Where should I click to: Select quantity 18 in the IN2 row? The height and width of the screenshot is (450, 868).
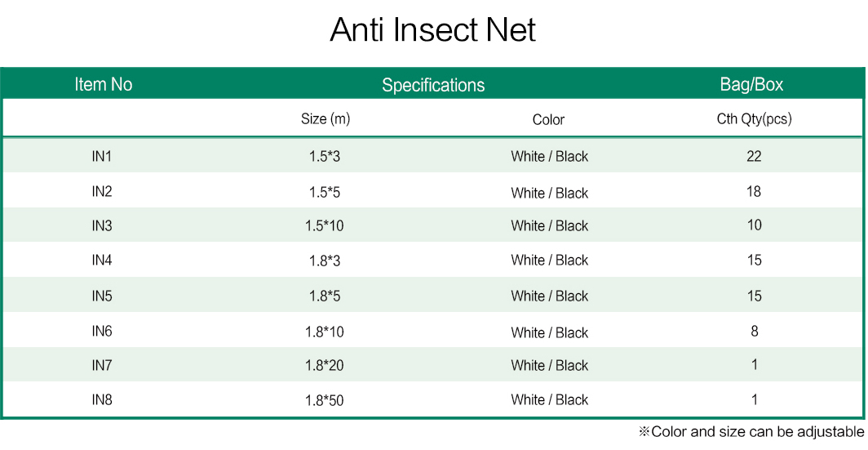pyautogui.click(x=754, y=191)
